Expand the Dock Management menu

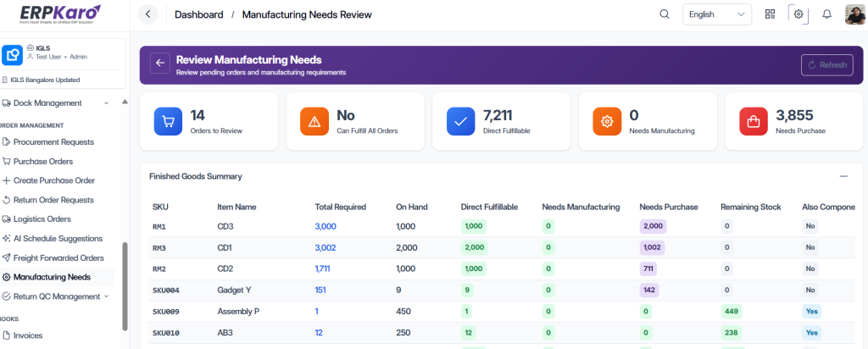click(x=55, y=102)
